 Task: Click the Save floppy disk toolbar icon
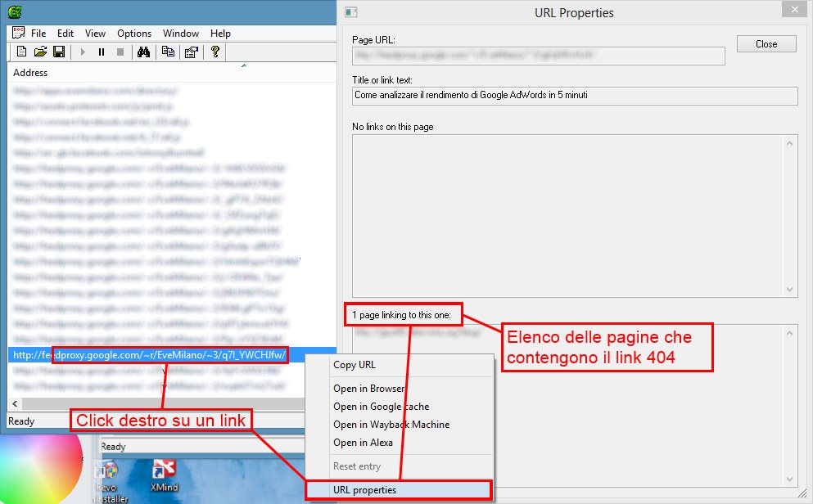click(59, 52)
